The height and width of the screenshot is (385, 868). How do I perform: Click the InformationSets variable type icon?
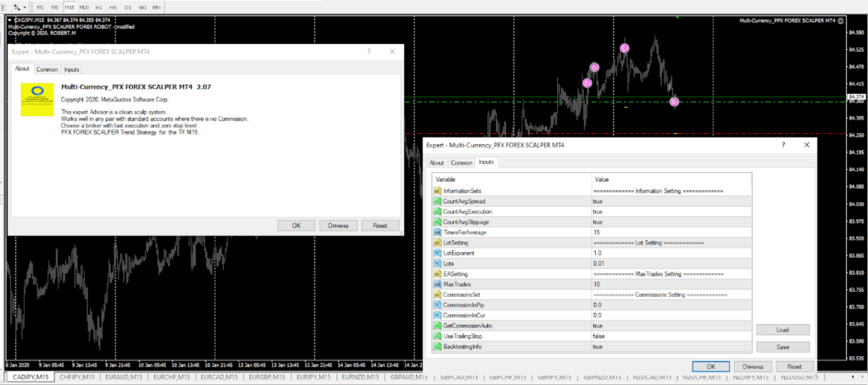click(x=437, y=192)
